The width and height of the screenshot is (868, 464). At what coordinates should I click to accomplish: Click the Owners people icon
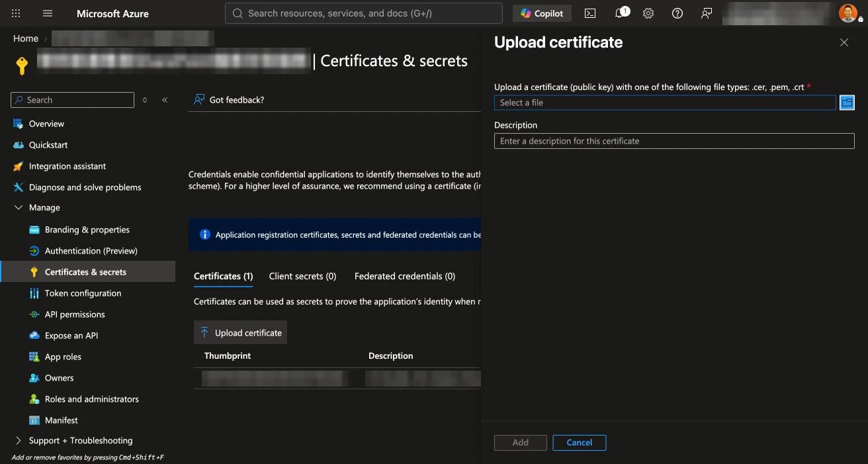pos(34,378)
